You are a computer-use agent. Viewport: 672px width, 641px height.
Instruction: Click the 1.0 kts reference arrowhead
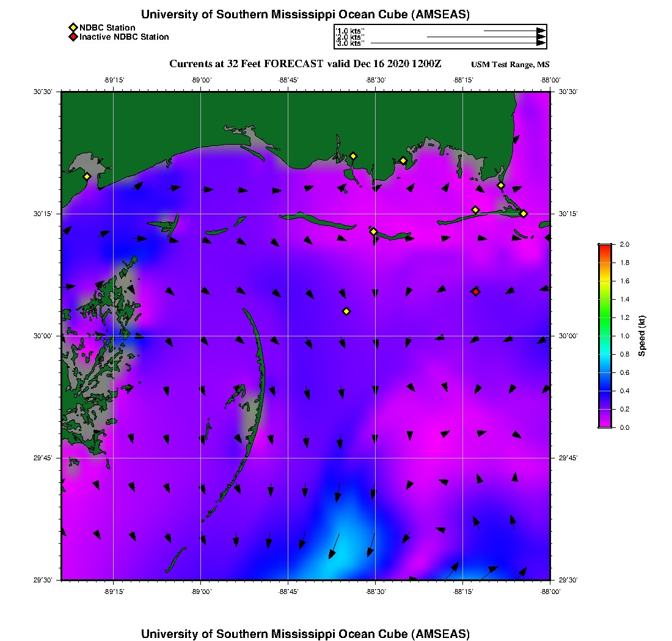click(x=541, y=31)
